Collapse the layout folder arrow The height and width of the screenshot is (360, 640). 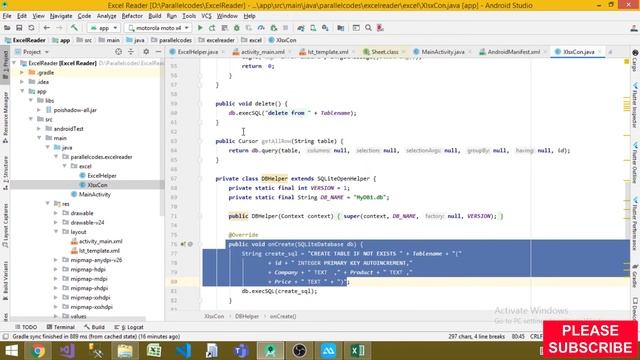56,232
